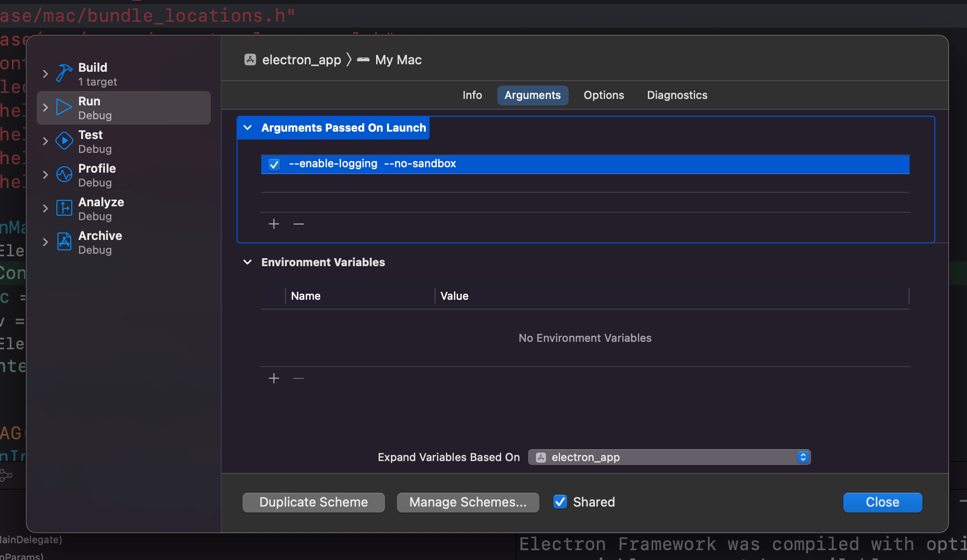The width and height of the screenshot is (967, 560).
Task: Click the minus under Environment Variables
Action: pos(298,378)
